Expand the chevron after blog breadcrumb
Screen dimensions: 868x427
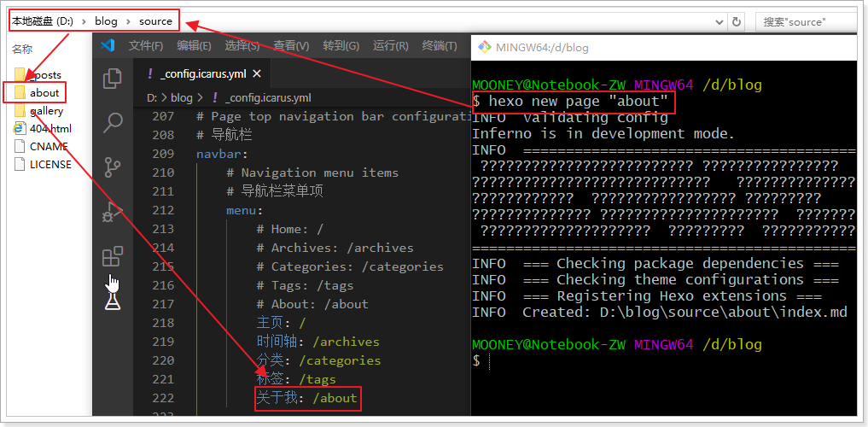tap(128, 21)
